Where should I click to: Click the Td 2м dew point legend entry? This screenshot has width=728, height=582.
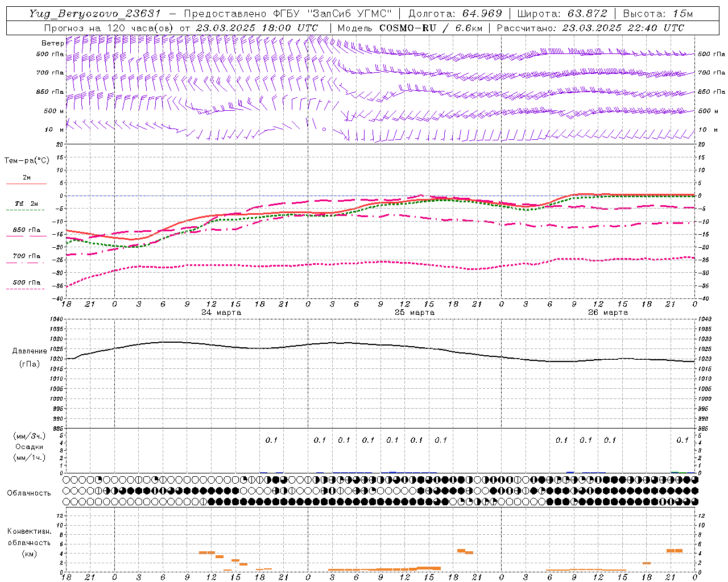[26, 206]
